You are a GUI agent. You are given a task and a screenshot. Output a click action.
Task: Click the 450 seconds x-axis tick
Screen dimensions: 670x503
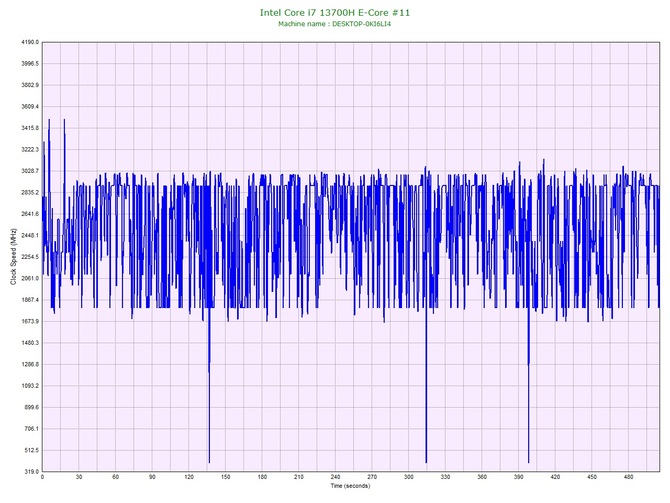[592, 477]
